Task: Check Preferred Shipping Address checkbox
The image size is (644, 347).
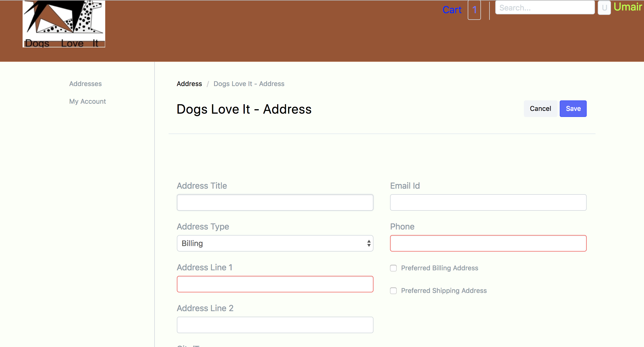Action: (x=393, y=291)
